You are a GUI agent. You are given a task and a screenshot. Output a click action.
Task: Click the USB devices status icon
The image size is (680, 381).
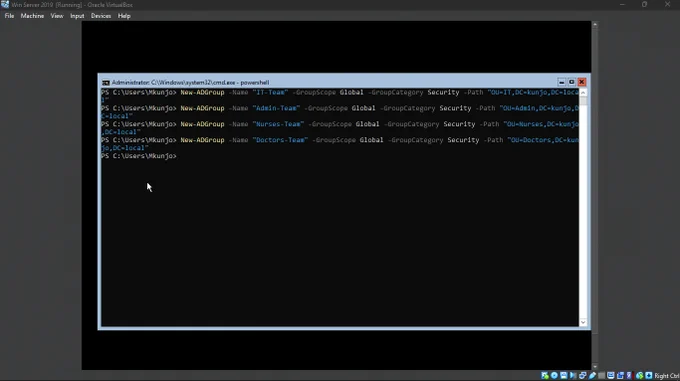click(592, 376)
